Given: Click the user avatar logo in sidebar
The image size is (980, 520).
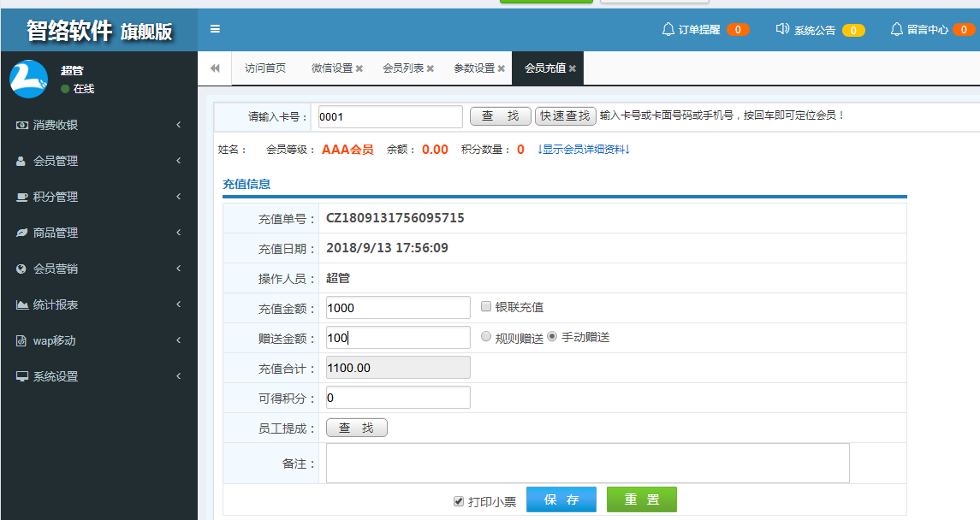Looking at the screenshot, I should click(28, 79).
